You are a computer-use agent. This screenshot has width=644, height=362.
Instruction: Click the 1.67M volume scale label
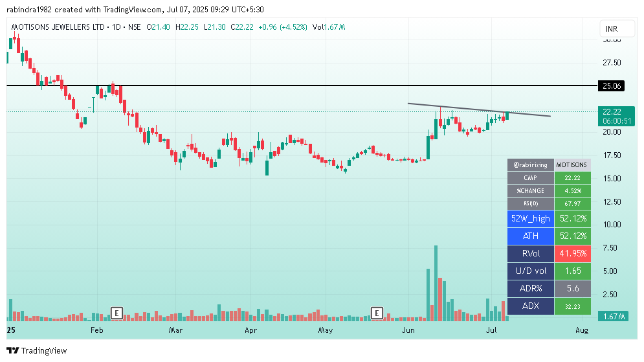coord(613,317)
